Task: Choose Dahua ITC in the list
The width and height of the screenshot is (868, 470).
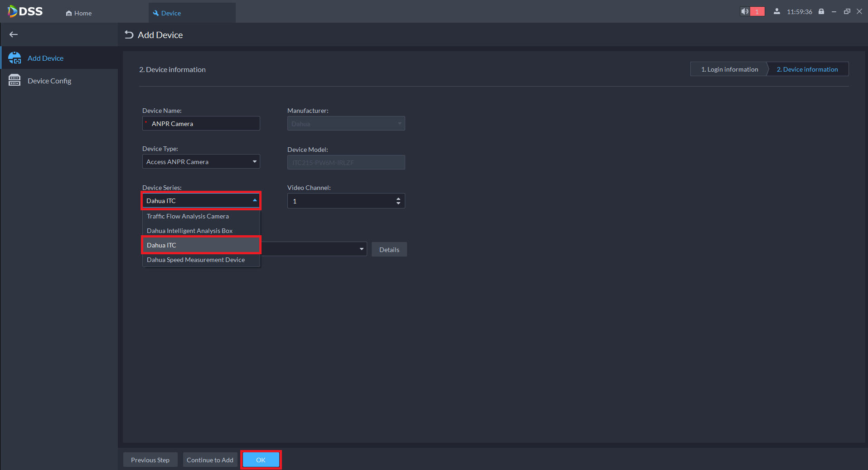Action: (201, 245)
